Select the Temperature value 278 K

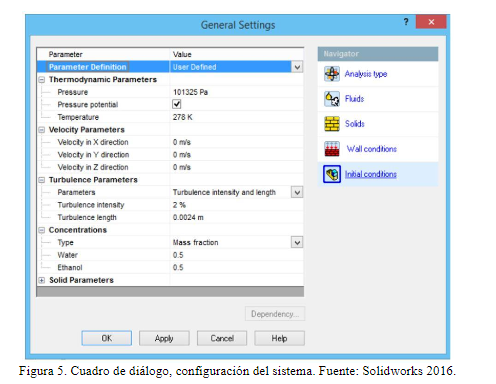tap(182, 117)
